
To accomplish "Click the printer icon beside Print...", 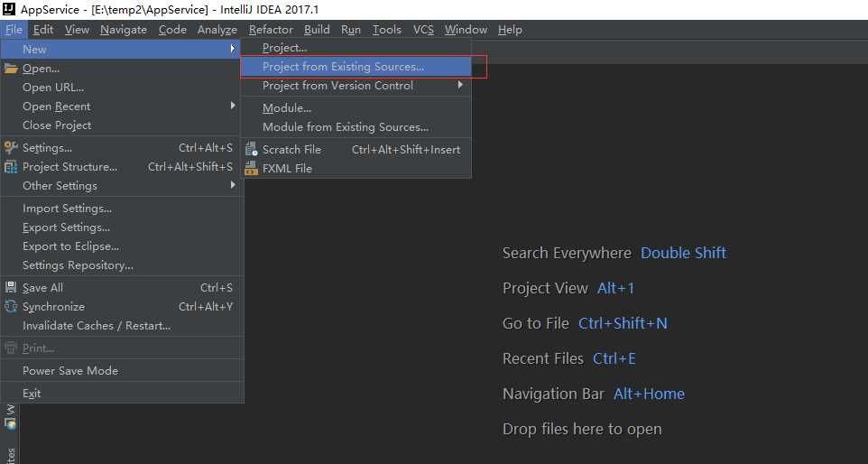I will pyautogui.click(x=11, y=348).
